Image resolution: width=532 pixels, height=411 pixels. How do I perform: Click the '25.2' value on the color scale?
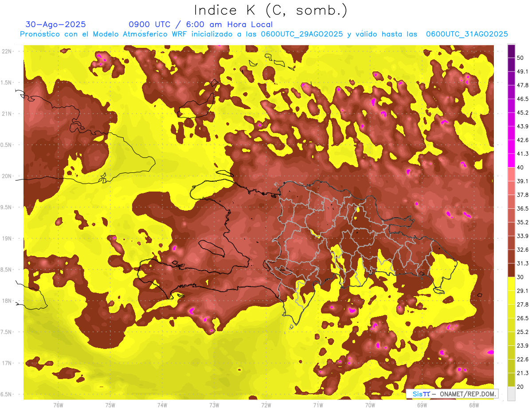523,332
